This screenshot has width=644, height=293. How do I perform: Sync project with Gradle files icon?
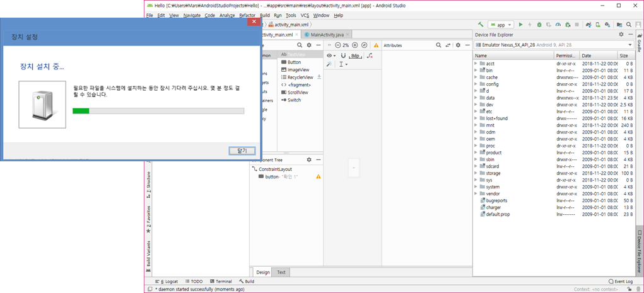click(x=588, y=25)
